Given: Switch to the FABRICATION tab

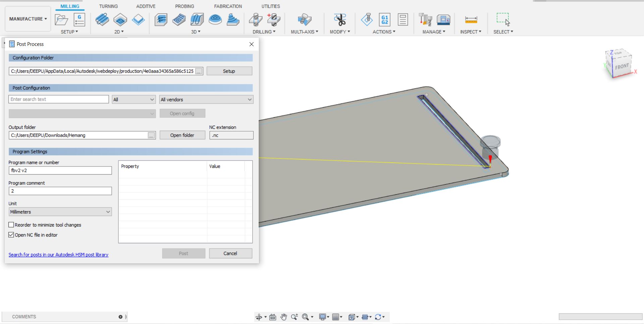Looking at the screenshot, I should tap(228, 6).
